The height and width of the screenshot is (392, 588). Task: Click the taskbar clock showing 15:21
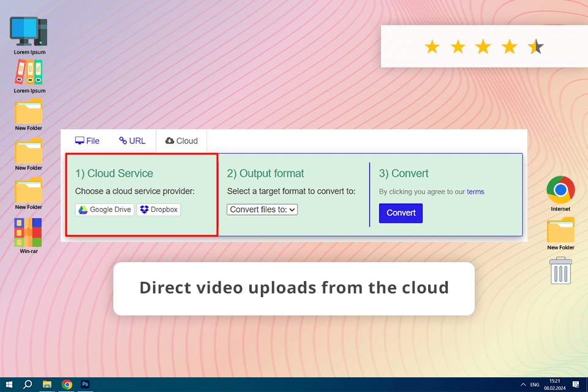pos(555,385)
